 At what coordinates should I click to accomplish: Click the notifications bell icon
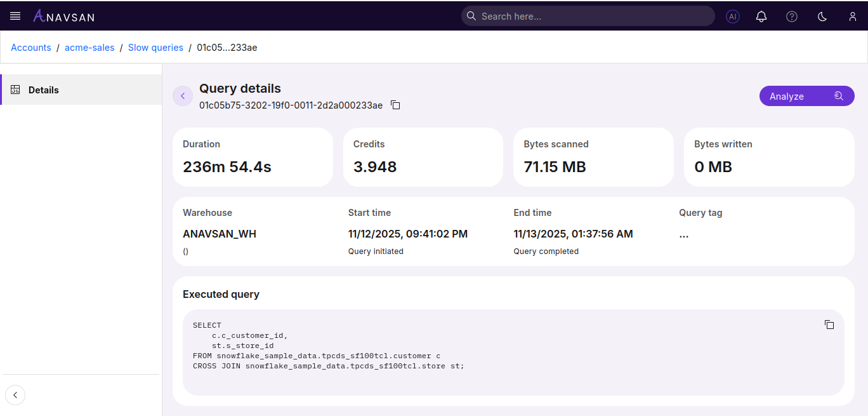761,16
